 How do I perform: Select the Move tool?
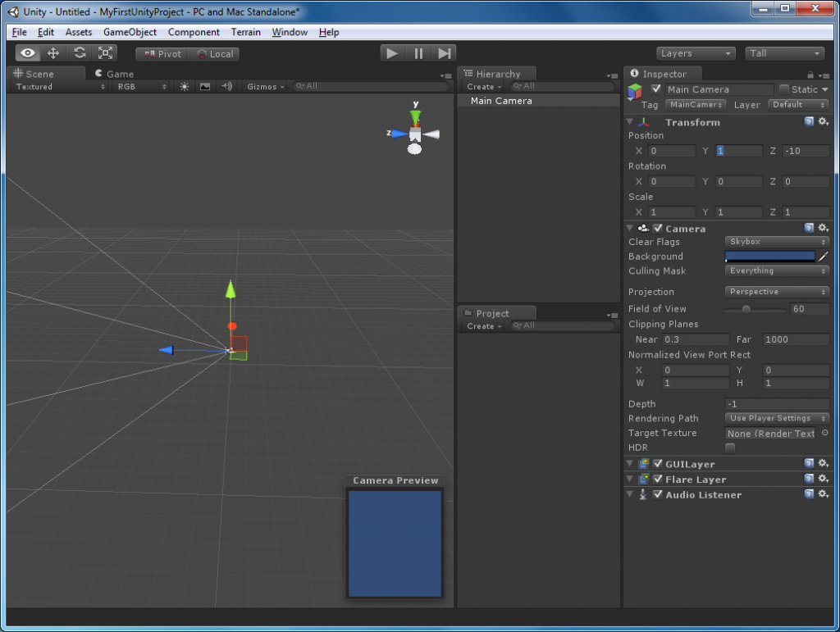point(53,53)
